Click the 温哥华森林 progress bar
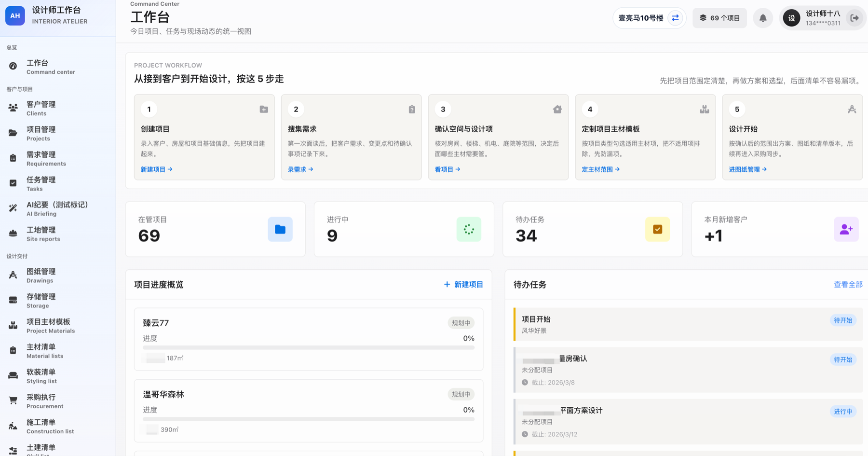 [x=309, y=419]
